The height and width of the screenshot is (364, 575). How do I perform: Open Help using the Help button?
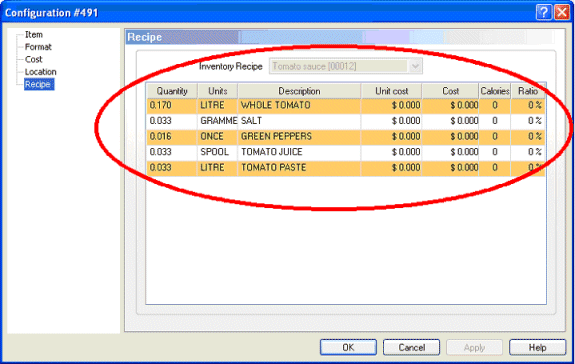537,348
